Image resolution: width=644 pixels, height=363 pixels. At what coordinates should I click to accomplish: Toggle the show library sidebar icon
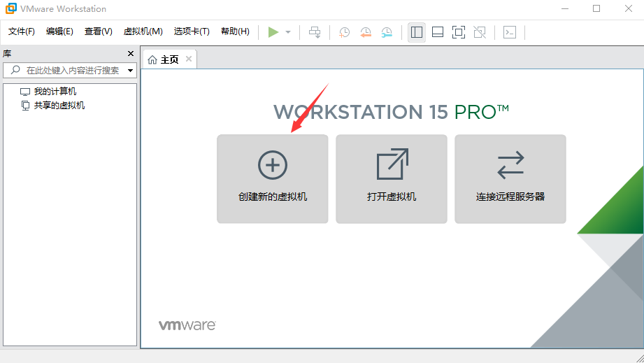tap(417, 32)
